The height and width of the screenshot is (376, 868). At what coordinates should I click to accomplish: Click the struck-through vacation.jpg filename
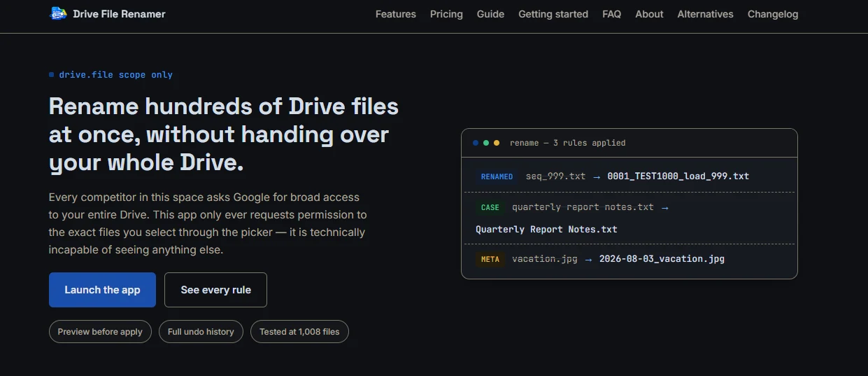click(x=545, y=259)
